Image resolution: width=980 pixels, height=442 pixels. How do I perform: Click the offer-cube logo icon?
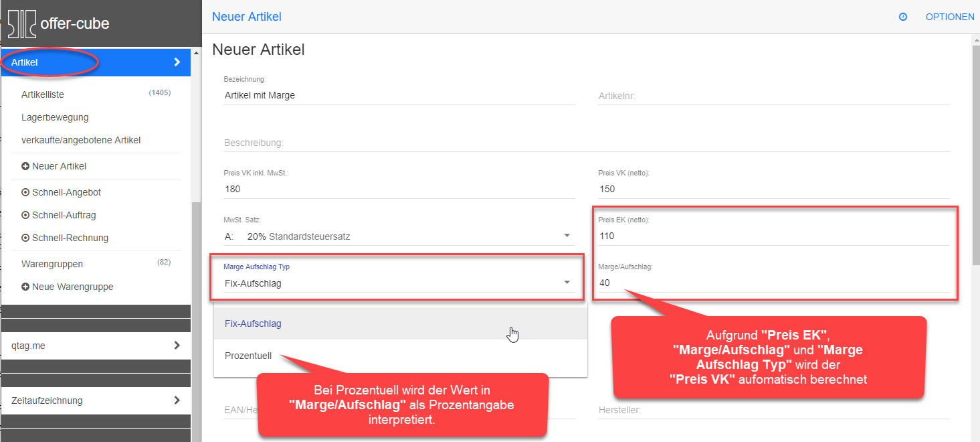(x=21, y=24)
